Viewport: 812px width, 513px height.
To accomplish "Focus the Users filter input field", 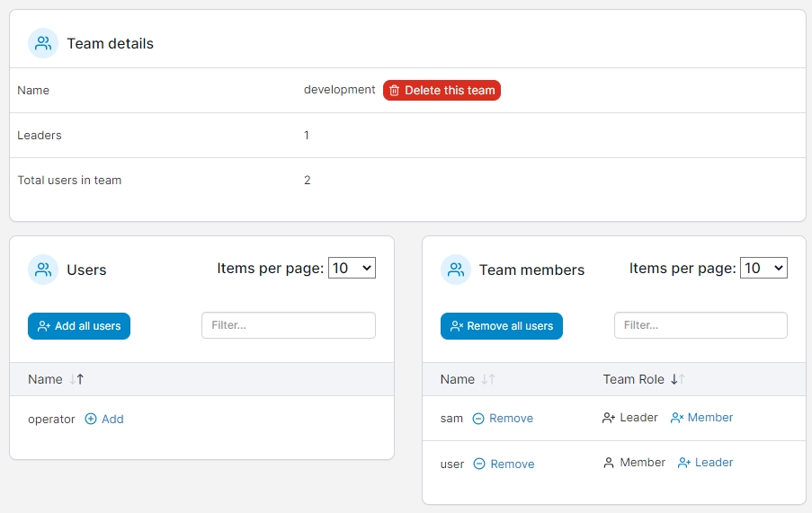I will tap(288, 325).
